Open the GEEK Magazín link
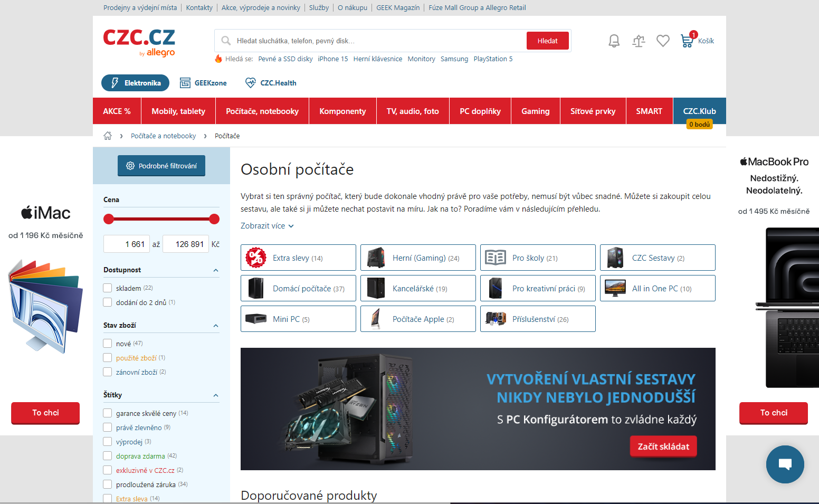Image resolution: width=819 pixels, height=504 pixels. [398, 7]
